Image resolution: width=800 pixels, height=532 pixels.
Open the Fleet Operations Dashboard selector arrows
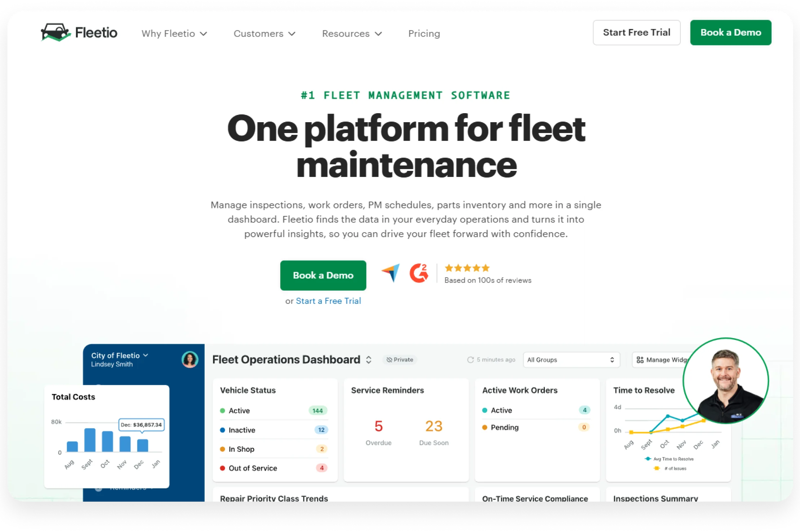coord(369,360)
